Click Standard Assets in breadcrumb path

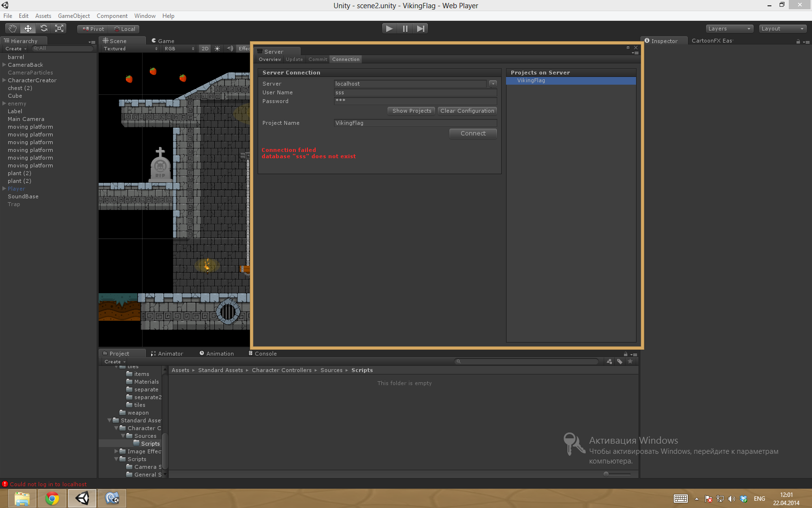[220, 370]
